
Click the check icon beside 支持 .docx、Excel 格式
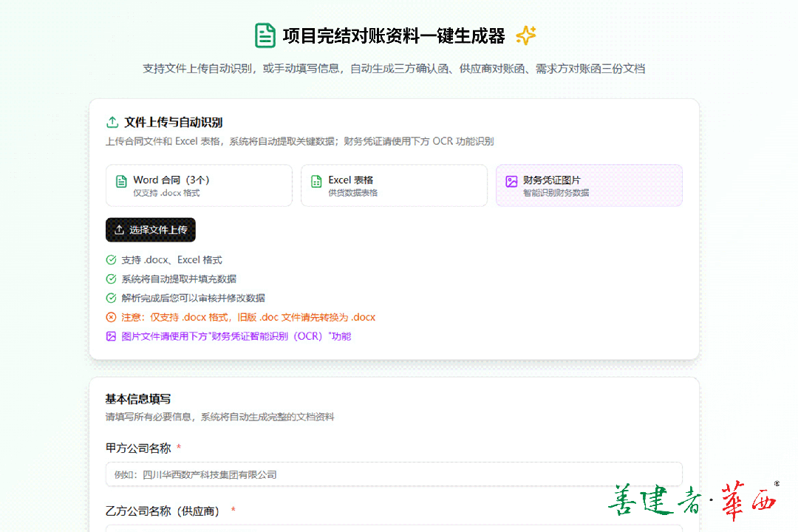coord(111,260)
